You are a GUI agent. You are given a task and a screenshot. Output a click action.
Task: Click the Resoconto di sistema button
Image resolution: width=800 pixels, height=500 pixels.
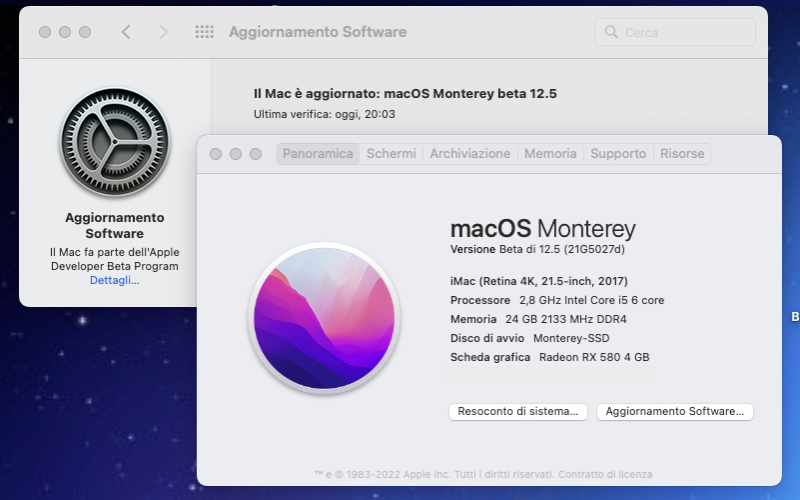pyautogui.click(x=517, y=411)
